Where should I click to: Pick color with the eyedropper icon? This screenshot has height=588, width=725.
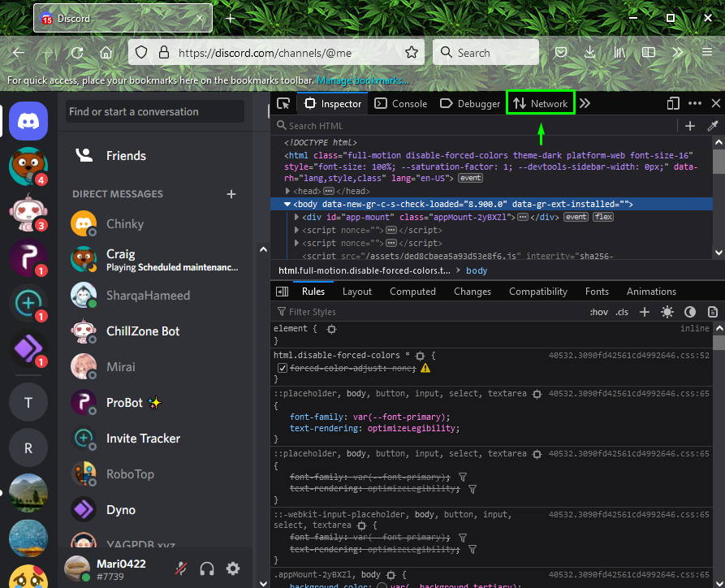tap(713, 126)
